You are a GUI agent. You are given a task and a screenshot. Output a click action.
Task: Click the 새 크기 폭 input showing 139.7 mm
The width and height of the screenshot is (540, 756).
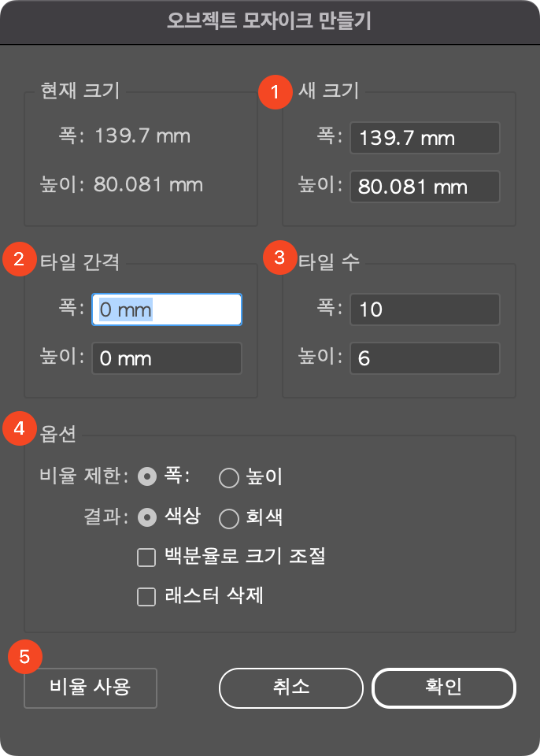(424, 138)
